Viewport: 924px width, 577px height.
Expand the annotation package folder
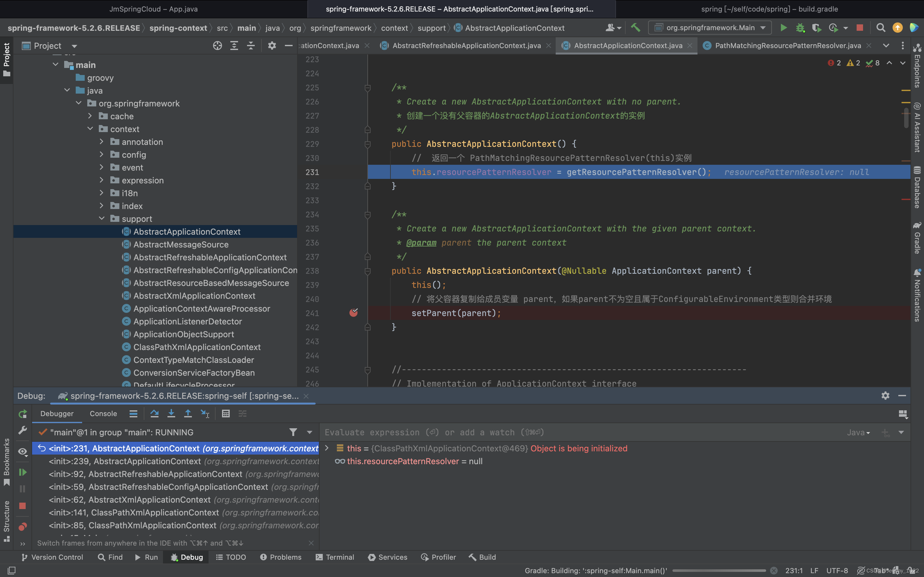tap(101, 142)
